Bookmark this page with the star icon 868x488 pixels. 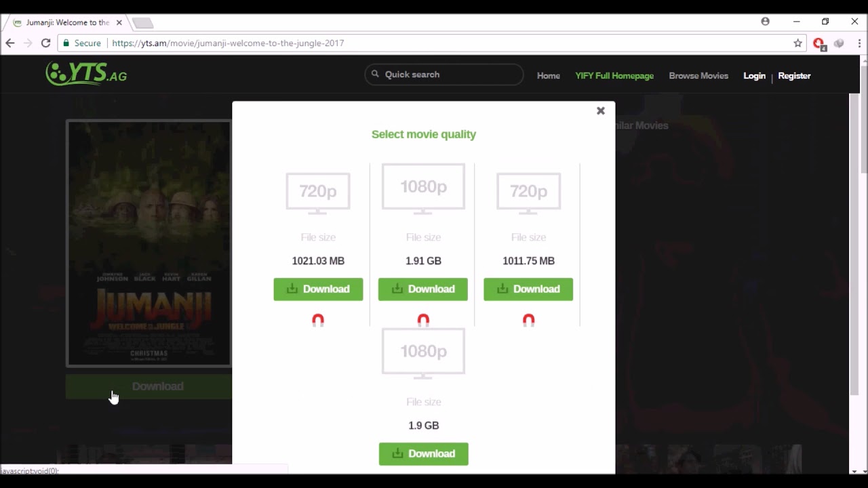[x=797, y=43]
